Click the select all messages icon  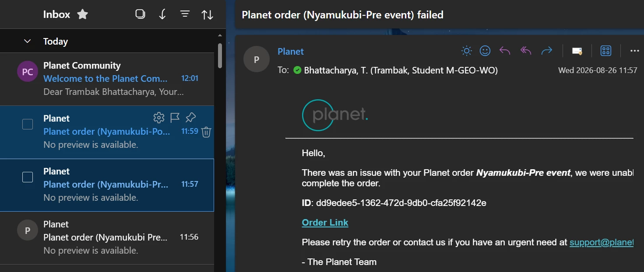point(140,14)
